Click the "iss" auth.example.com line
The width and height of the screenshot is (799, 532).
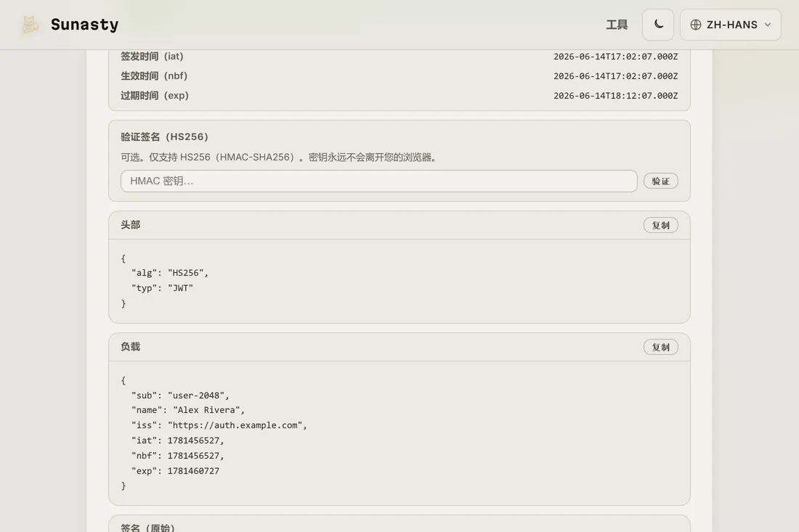[219, 425]
